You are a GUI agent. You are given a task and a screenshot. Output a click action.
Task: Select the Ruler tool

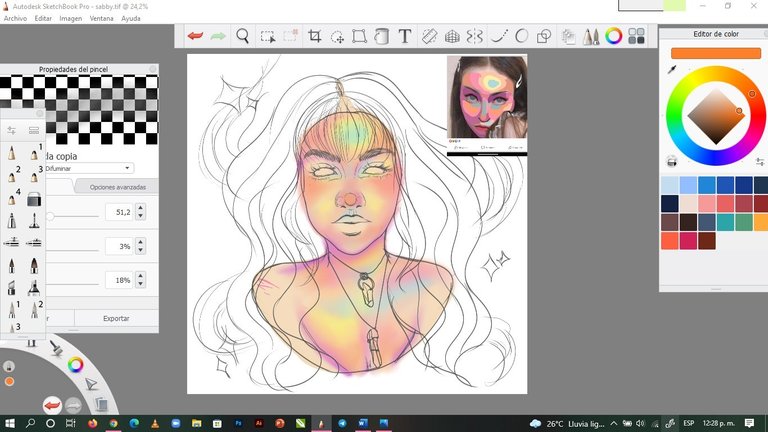pyautogui.click(x=429, y=36)
